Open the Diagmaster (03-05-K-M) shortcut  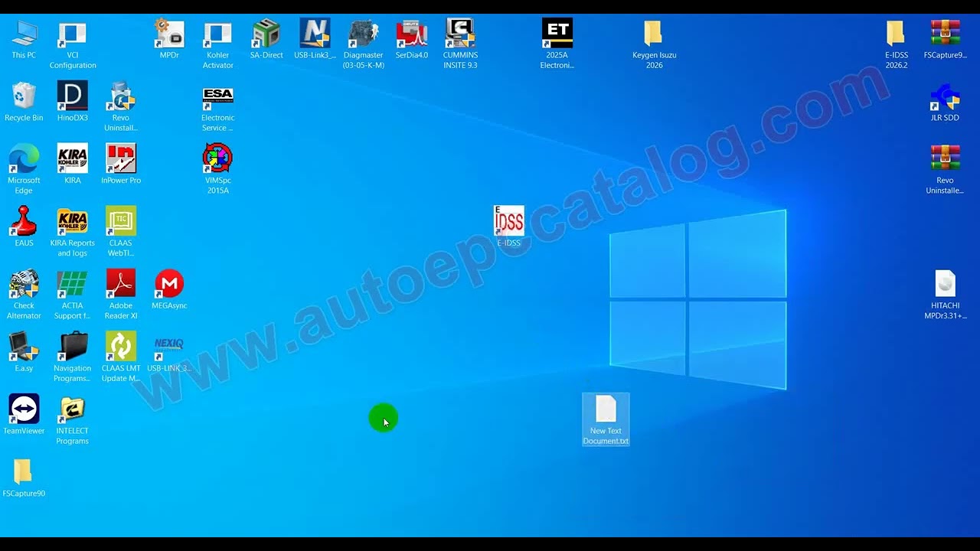tap(364, 44)
